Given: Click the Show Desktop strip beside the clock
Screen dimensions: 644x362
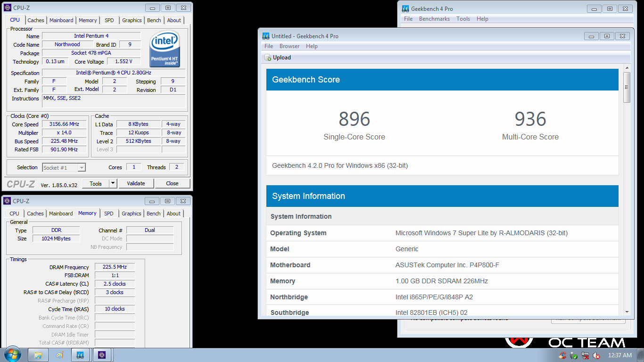Looking at the screenshot, I should (x=641, y=355).
